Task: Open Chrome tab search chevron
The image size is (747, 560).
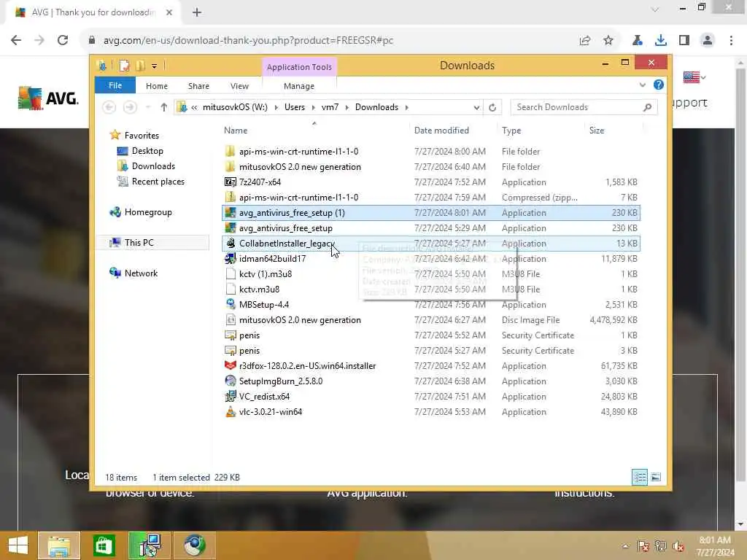Action: tap(655, 9)
